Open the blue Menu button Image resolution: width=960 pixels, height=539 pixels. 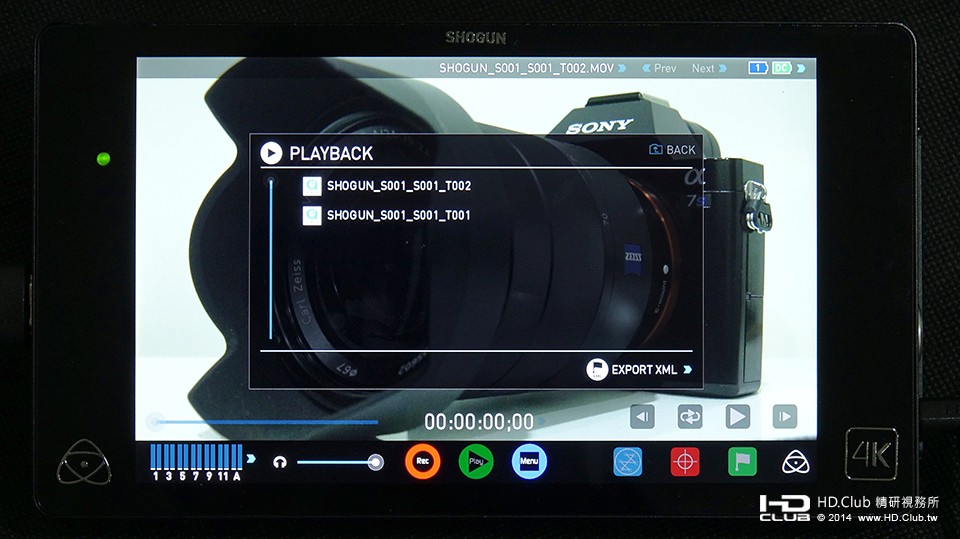(529, 461)
